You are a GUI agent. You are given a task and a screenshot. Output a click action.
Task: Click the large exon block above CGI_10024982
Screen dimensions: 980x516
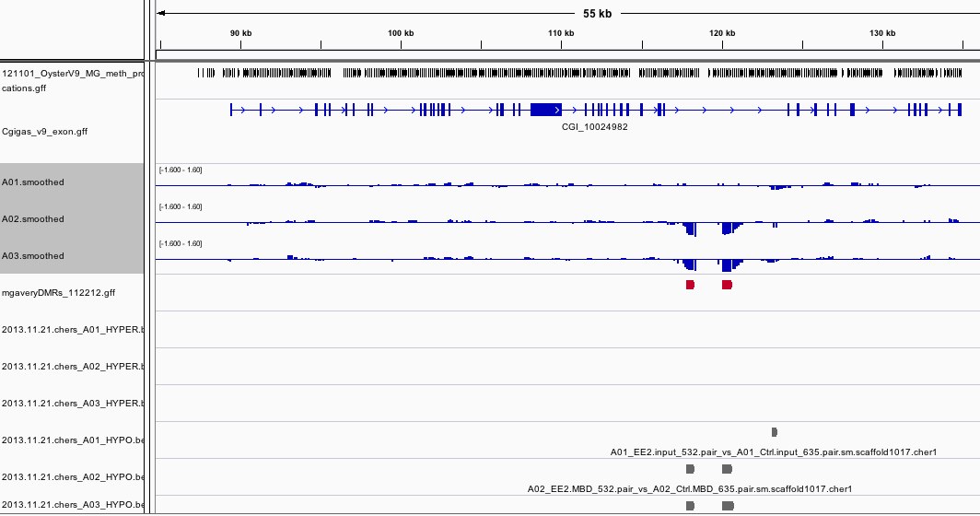pos(545,110)
